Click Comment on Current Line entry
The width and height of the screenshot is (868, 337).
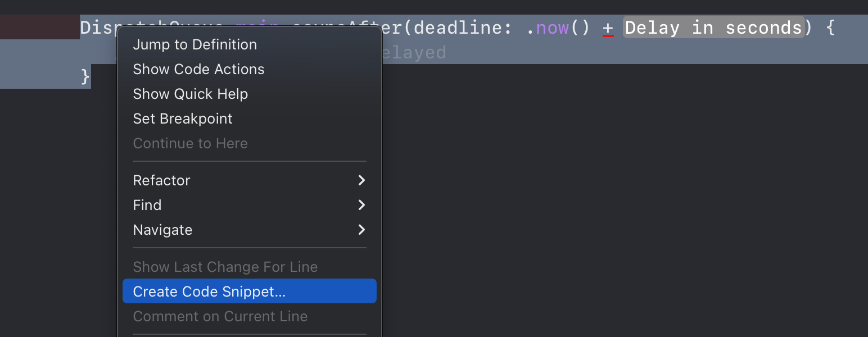click(220, 317)
